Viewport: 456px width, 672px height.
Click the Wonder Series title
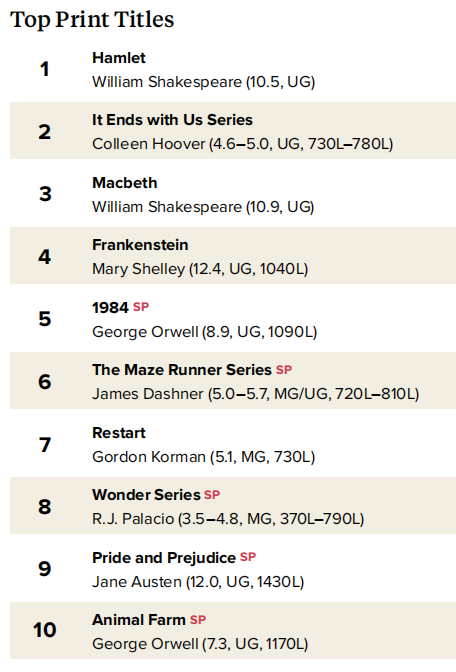146,495
